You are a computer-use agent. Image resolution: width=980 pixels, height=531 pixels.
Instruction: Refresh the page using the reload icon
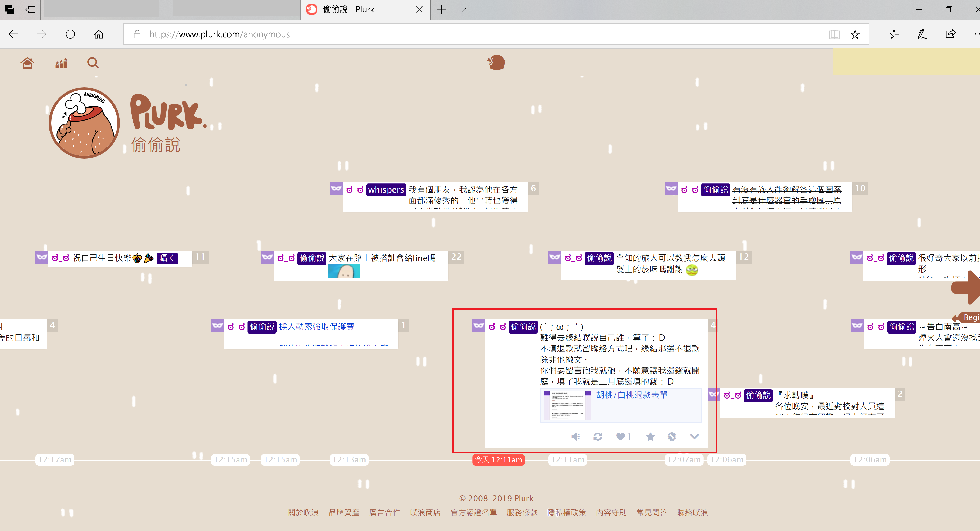70,34
